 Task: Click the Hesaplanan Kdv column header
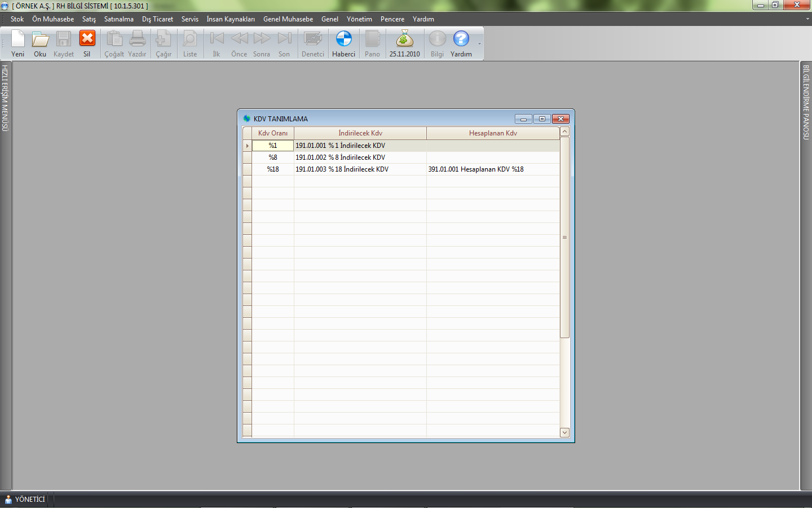(x=493, y=133)
